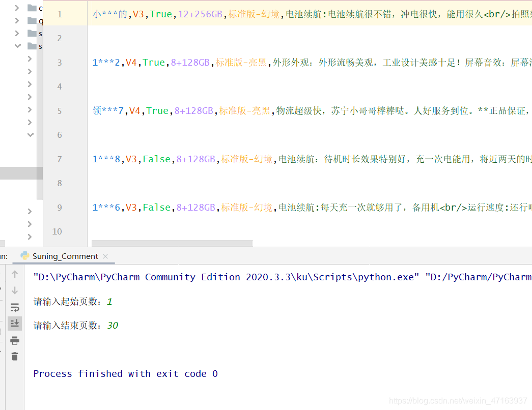Screen dimensions: 532x410
Task: Click the Print icon in Run toolbar
Action: click(15, 340)
